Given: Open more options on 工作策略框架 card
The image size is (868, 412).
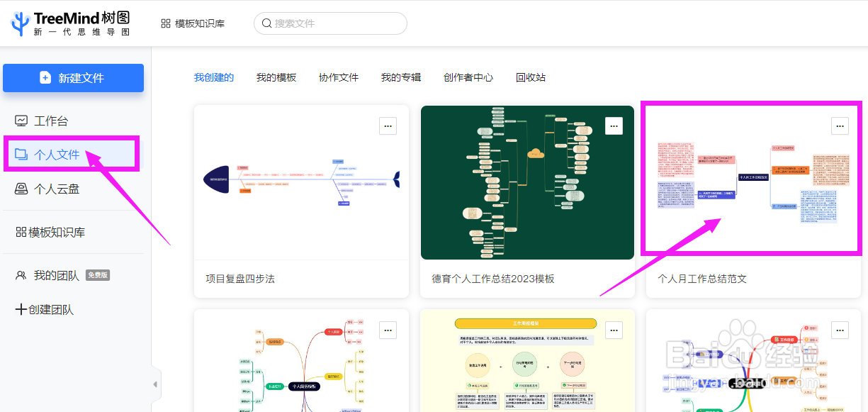Looking at the screenshot, I should tap(614, 330).
